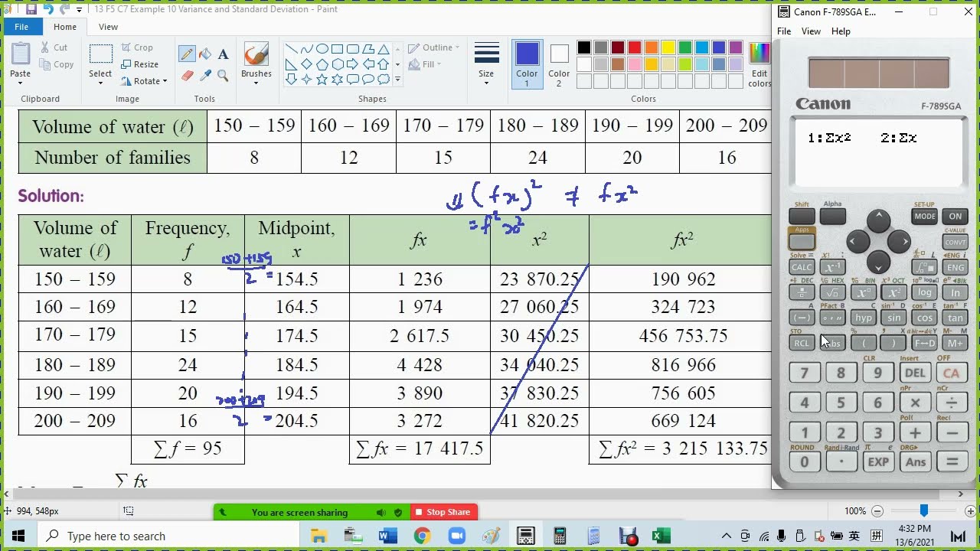This screenshot has width=980, height=551.
Task: Open the File menu in Paint
Action: [x=21, y=27]
